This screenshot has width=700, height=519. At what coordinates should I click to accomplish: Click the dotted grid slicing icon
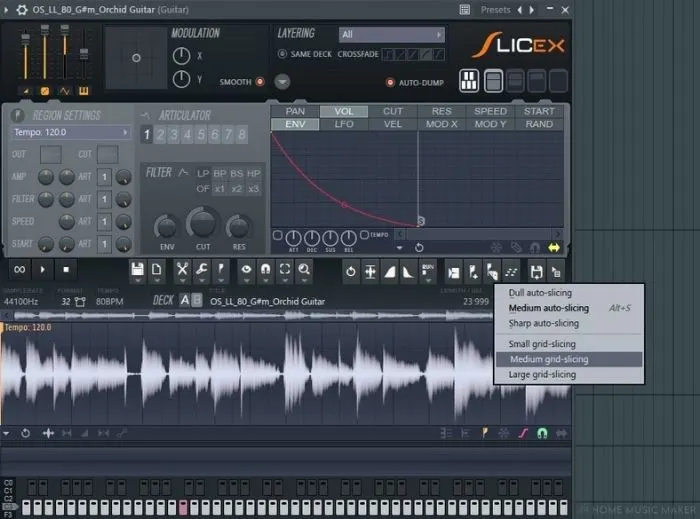[511, 272]
